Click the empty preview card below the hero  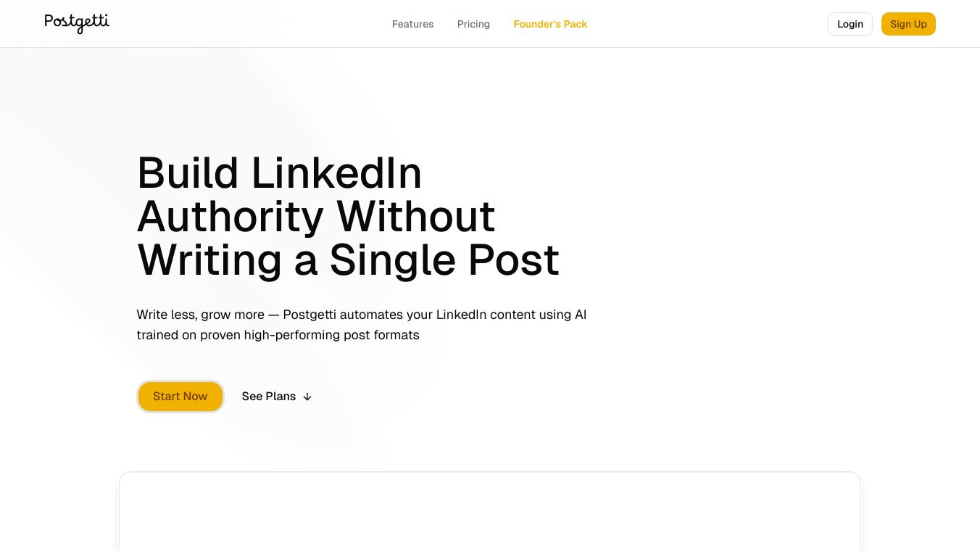[490, 512]
